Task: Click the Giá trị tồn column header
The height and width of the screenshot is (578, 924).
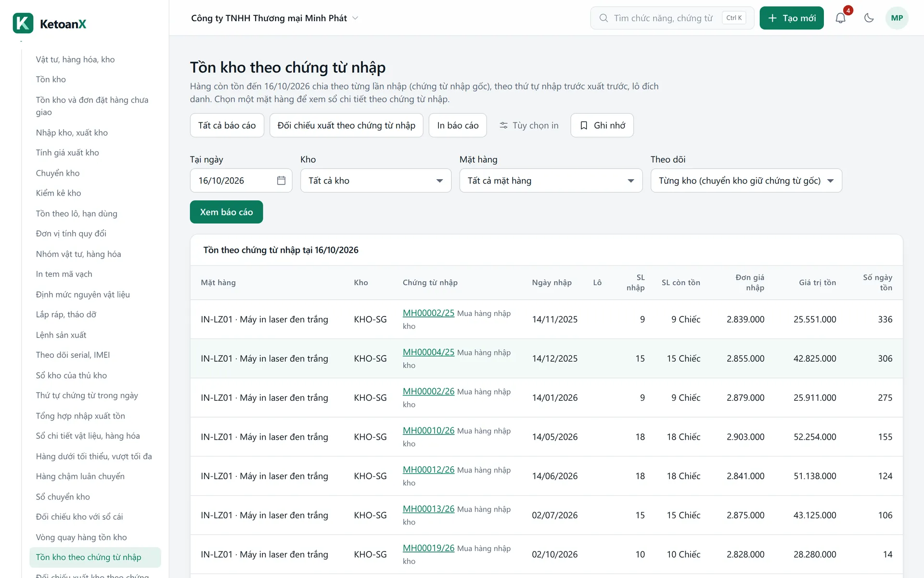Action: tap(817, 283)
